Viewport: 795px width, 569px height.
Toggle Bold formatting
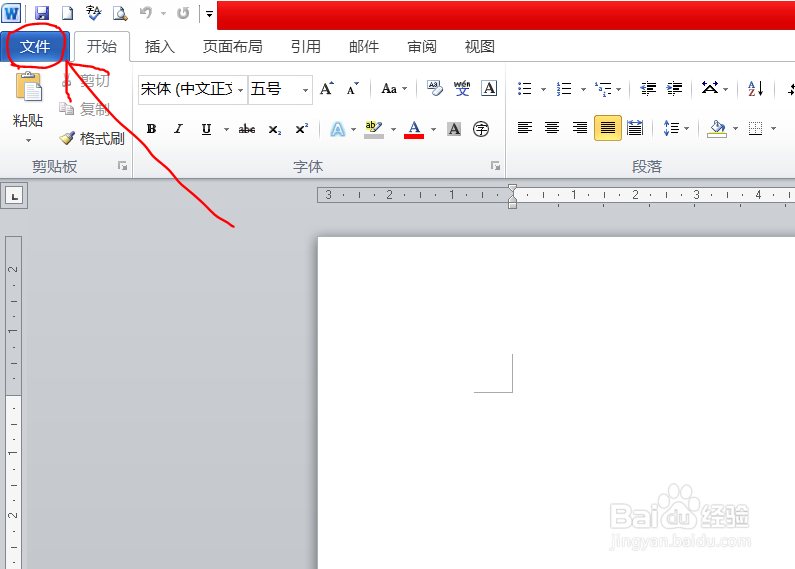pos(151,129)
